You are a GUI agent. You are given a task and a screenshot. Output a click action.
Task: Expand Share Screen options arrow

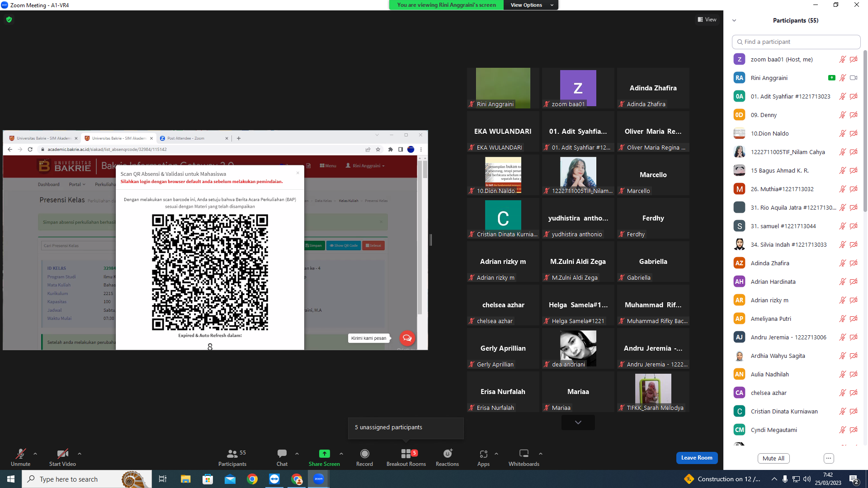pyautogui.click(x=341, y=454)
